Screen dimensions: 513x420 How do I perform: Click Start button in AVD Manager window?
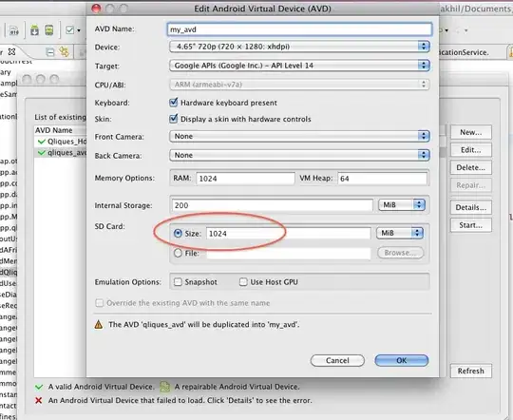[x=471, y=225]
